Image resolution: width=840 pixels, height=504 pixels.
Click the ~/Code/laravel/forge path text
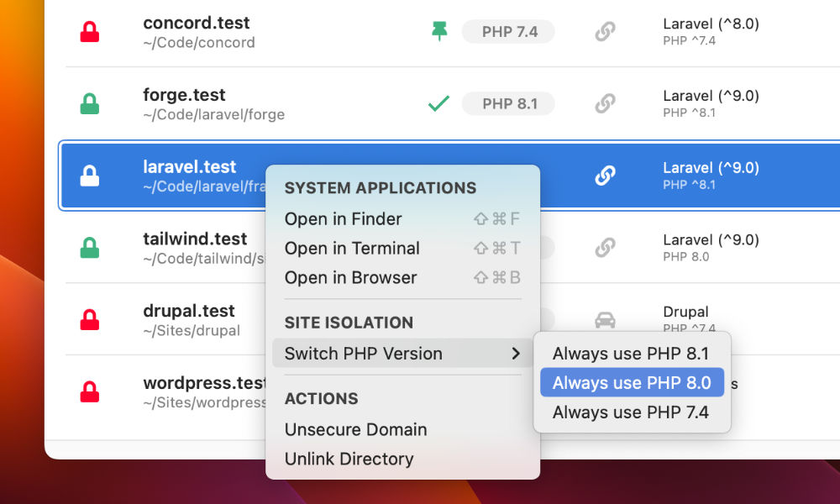point(213,114)
